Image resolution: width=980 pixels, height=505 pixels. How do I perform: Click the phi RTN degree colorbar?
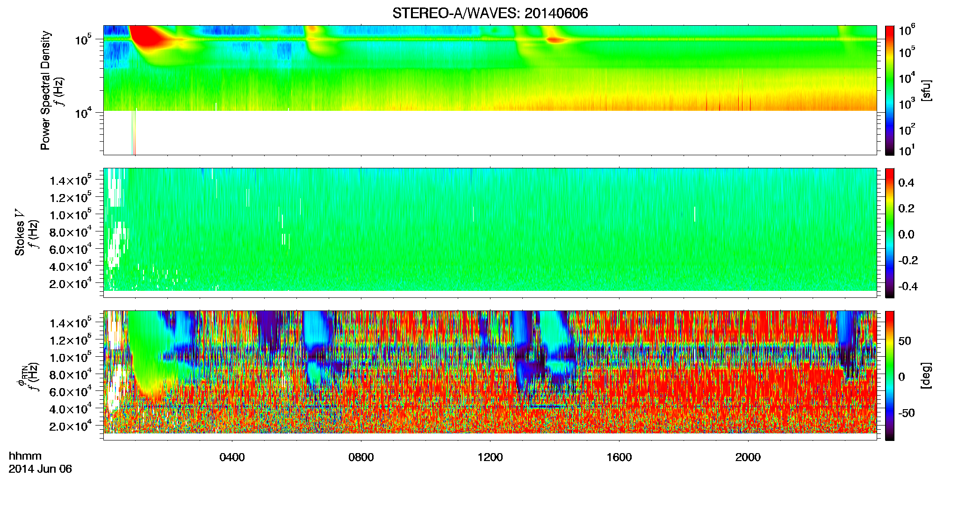[x=890, y=375]
